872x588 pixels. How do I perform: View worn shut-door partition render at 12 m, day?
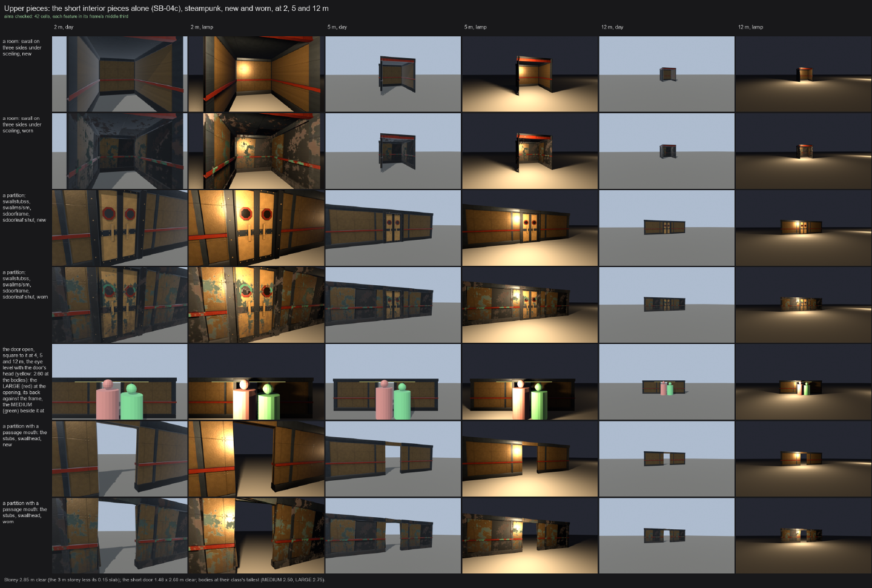667,305
